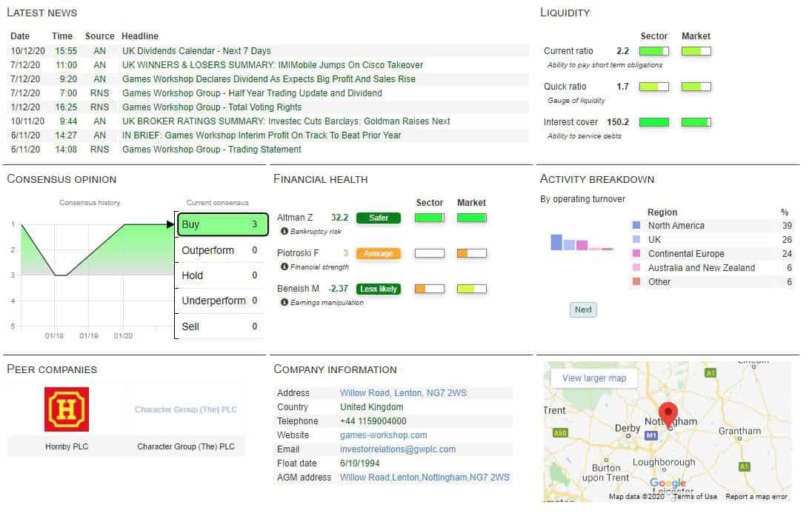This screenshot has height=516, width=812.
Task: Click the Piotroski F financial strength info icon
Action: click(x=284, y=267)
